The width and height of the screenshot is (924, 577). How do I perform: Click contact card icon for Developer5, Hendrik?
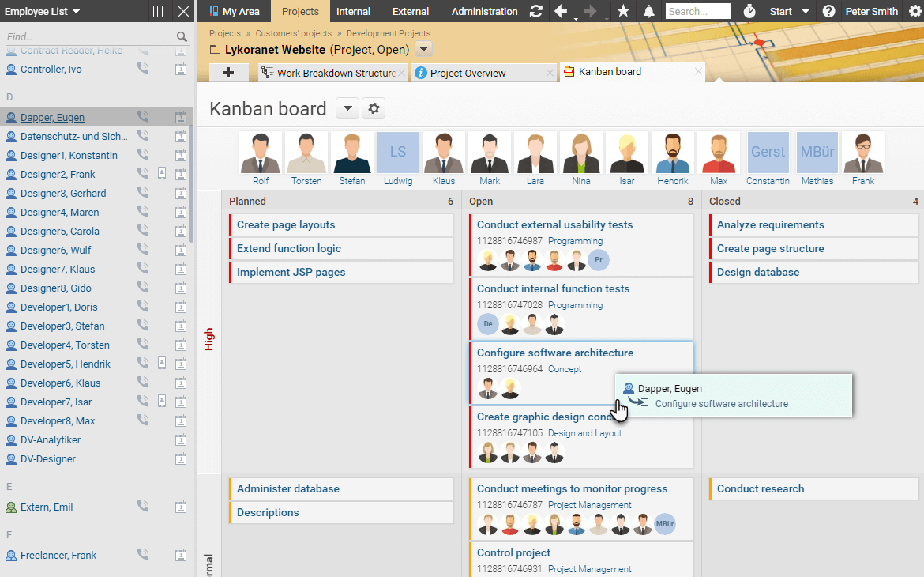162,364
